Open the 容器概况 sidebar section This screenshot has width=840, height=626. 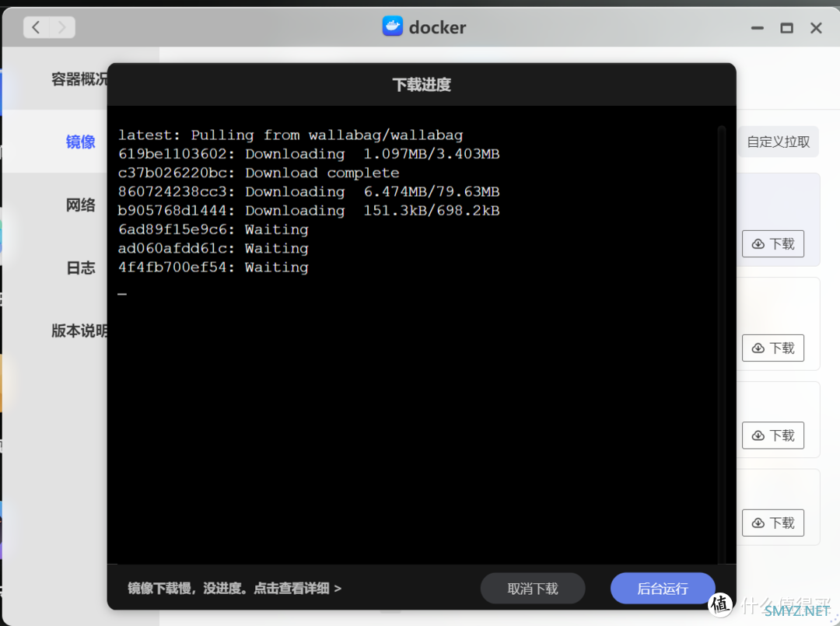(79, 79)
